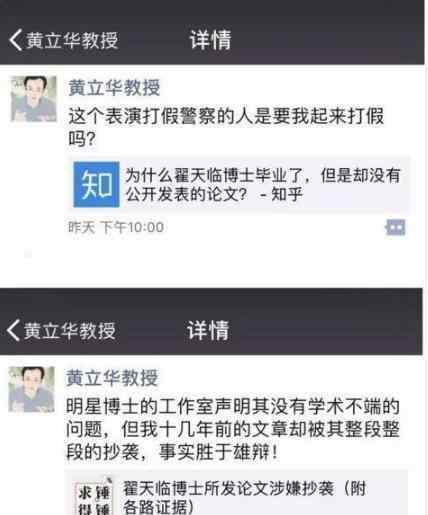Tap the back chevron in top header

[x=15, y=40]
